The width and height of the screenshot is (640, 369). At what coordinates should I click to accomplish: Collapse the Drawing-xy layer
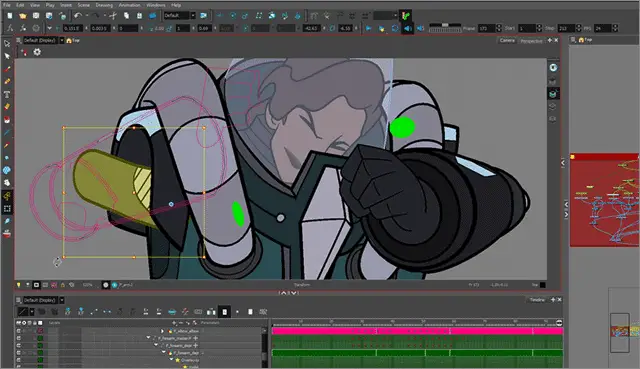coord(171,360)
